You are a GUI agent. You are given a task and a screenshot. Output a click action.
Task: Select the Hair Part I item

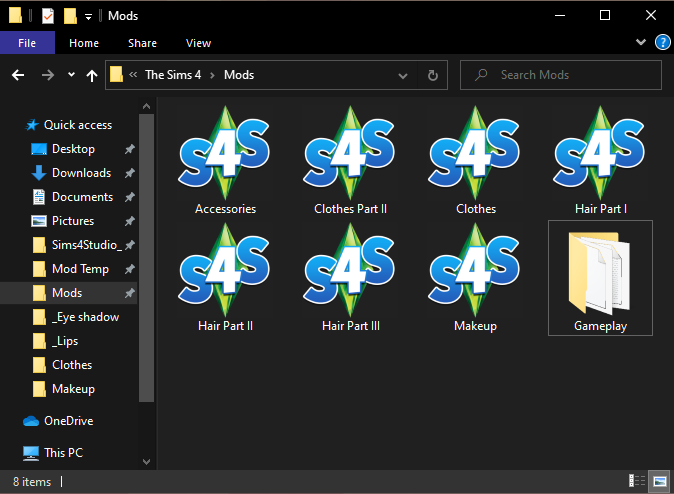[600, 161]
